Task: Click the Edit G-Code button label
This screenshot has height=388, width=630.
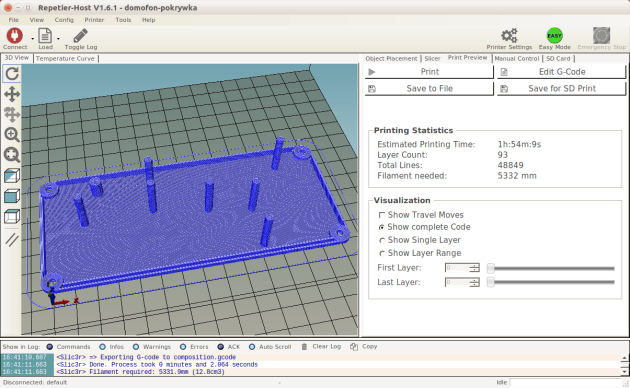Action: pyautogui.click(x=562, y=72)
